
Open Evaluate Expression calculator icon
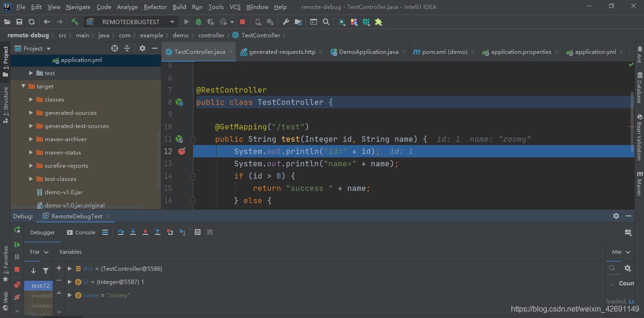coord(198,232)
